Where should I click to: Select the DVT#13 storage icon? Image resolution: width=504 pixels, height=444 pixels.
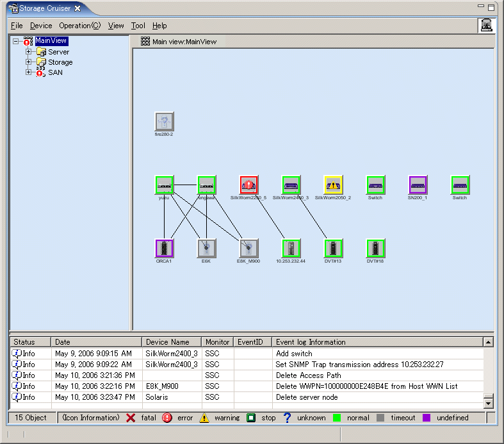pos(333,248)
